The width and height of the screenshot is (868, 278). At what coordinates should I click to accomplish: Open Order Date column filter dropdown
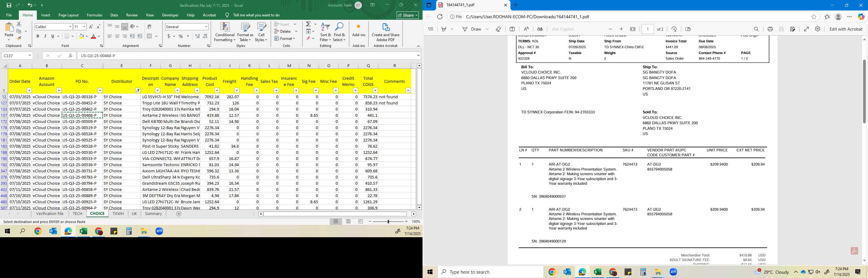pyautogui.click(x=29, y=90)
